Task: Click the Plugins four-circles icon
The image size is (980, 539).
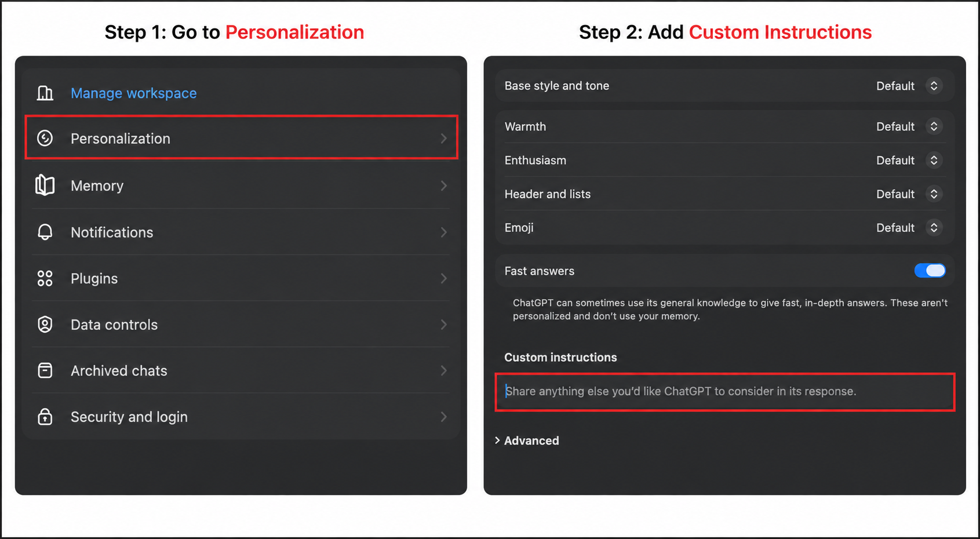Action: tap(45, 278)
